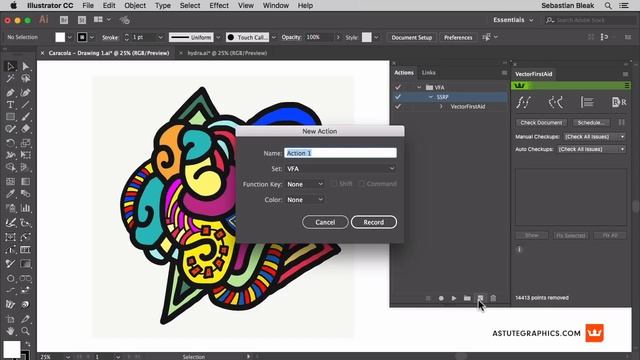640x360 pixels.
Task: Select the Hand tool
Action: tap(11, 331)
